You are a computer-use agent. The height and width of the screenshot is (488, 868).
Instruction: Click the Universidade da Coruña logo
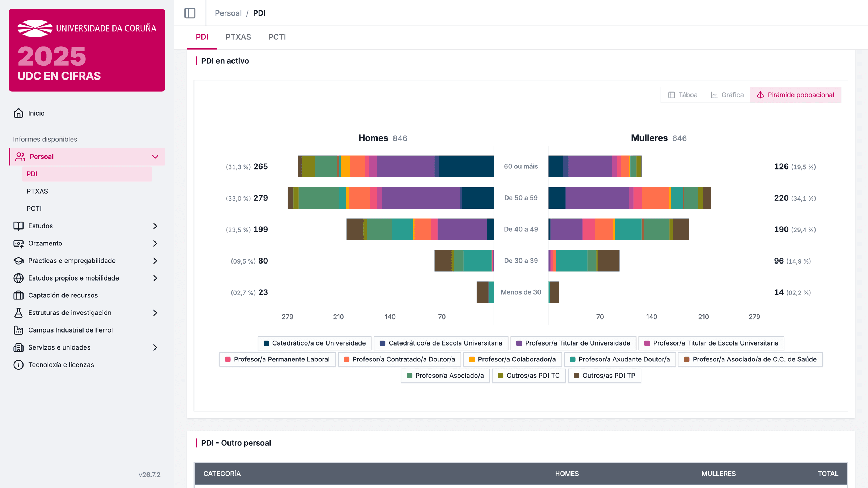pyautogui.click(x=87, y=28)
